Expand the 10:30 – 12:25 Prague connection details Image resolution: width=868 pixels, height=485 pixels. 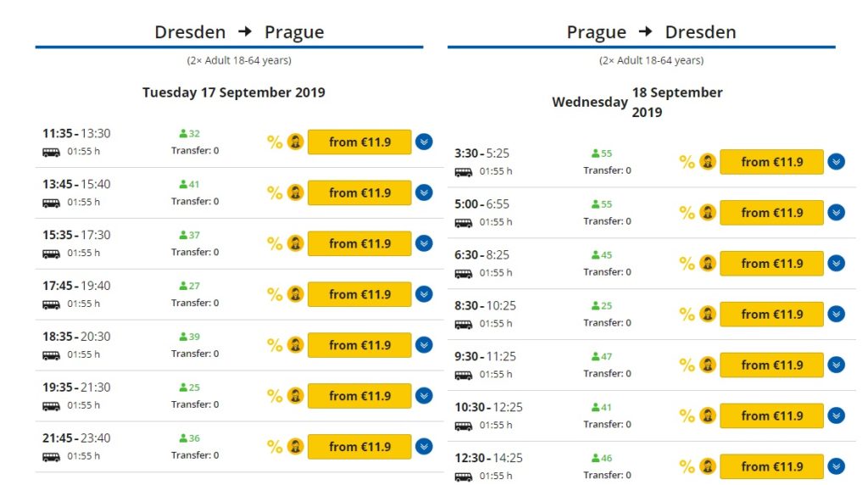(837, 415)
